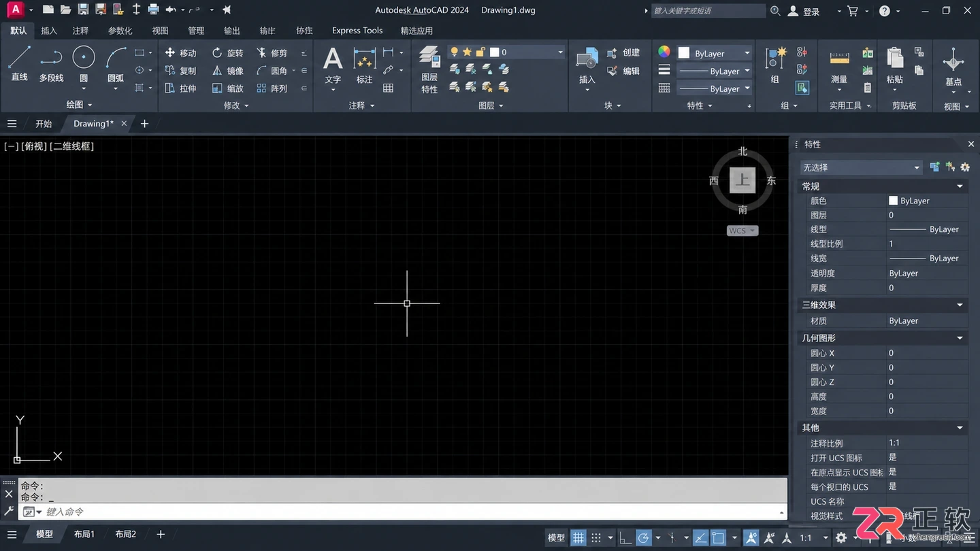Add a new layout with plus button

click(161, 535)
